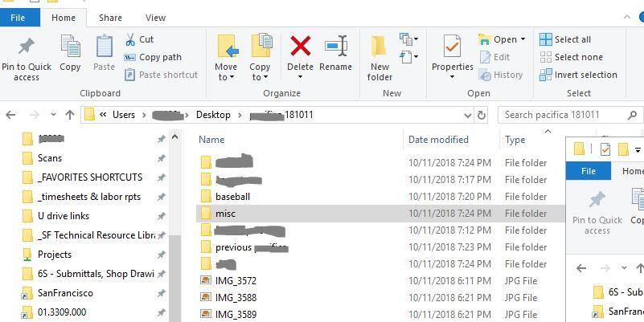Image resolution: width=644 pixels, height=322 pixels.
Task: Expand the address bar history dropdown
Action: (467, 116)
